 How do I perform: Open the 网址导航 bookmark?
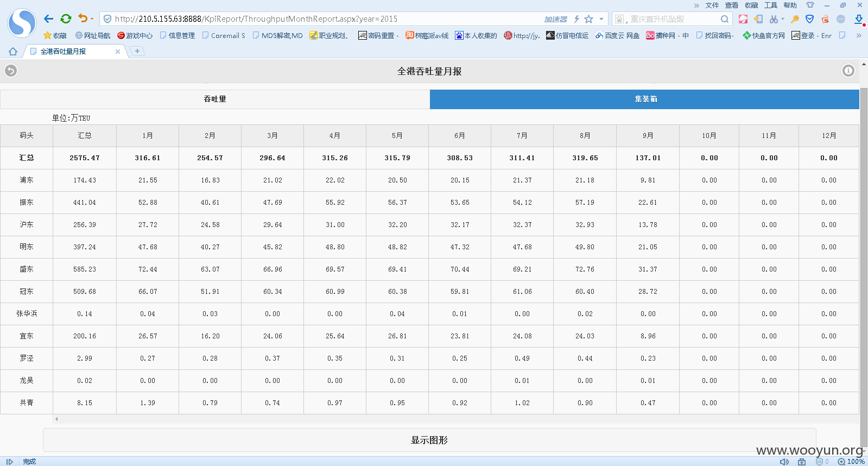tap(93, 36)
